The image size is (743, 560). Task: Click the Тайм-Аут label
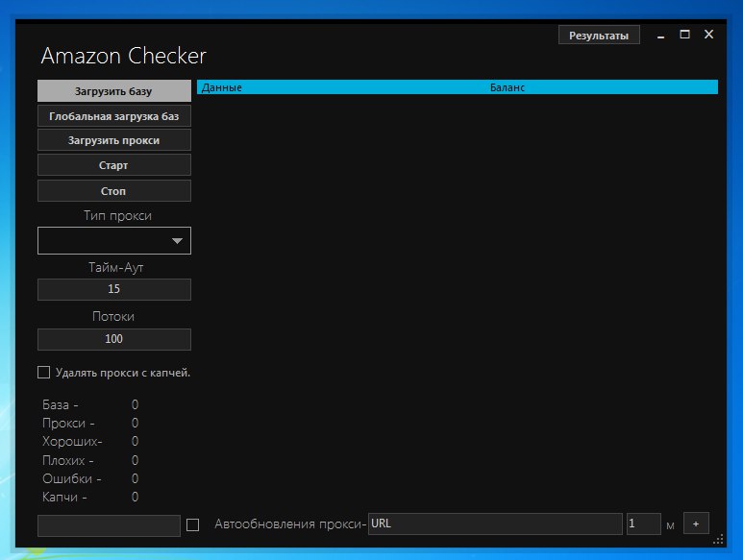coord(116,267)
